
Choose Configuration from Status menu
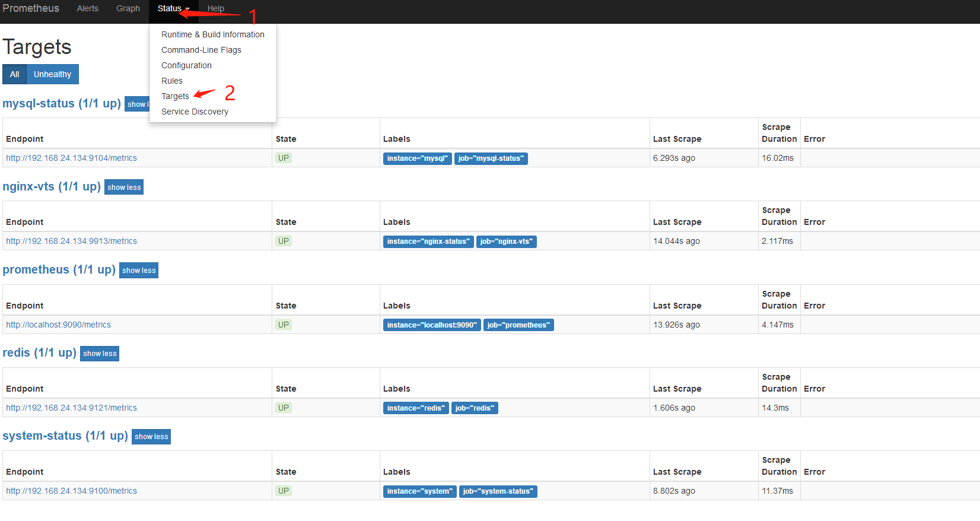(x=186, y=65)
